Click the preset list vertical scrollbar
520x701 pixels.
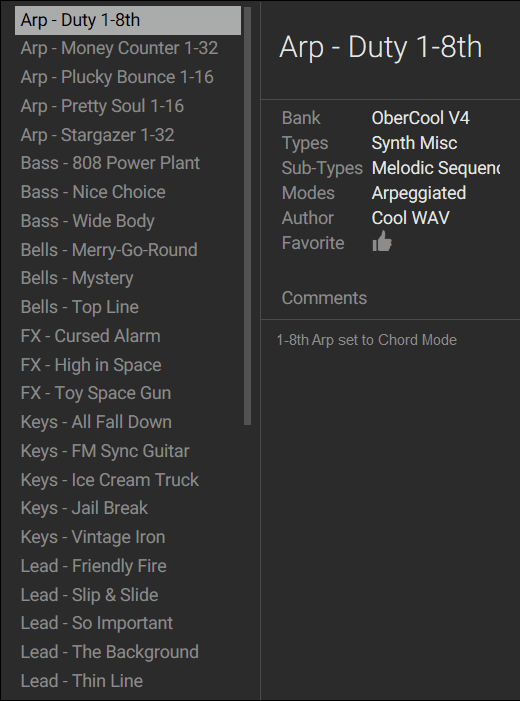247,215
